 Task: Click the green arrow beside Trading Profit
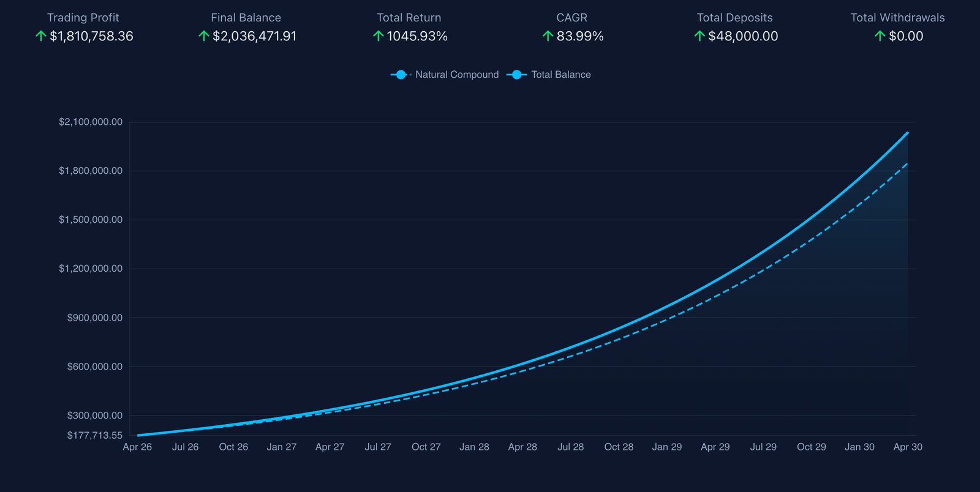41,36
